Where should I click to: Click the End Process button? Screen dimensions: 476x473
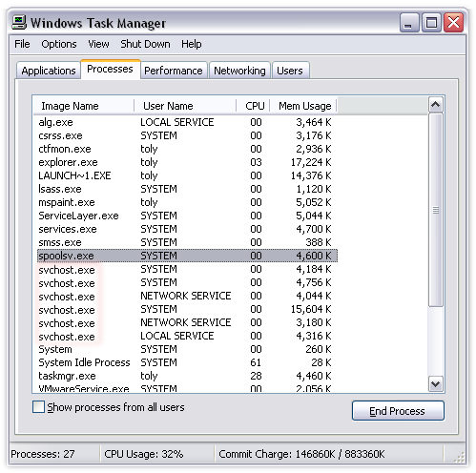[398, 411]
